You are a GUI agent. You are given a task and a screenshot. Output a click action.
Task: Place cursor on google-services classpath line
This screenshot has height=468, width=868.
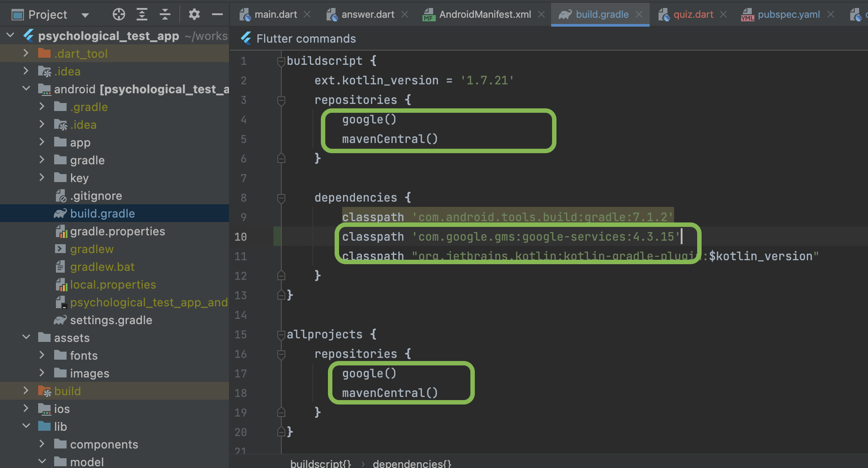tap(510, 237)
